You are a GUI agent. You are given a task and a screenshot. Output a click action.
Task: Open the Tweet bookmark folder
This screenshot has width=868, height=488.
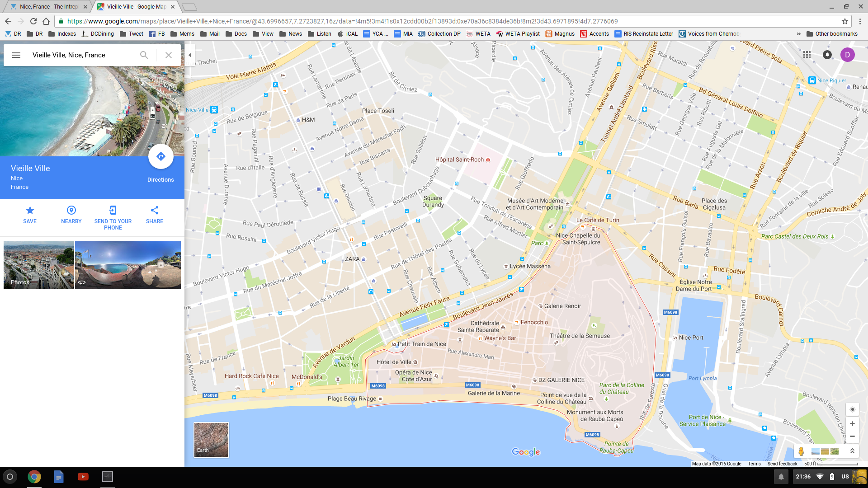tap(131, 34)
